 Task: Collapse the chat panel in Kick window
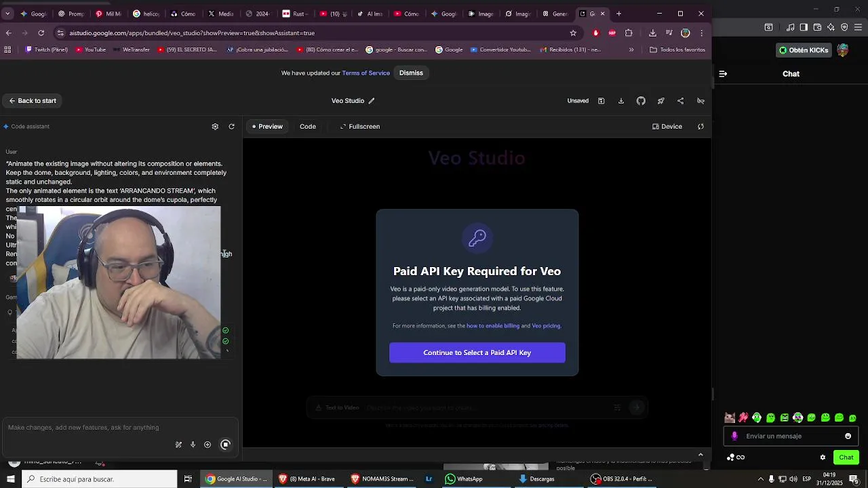pos(723,74)
